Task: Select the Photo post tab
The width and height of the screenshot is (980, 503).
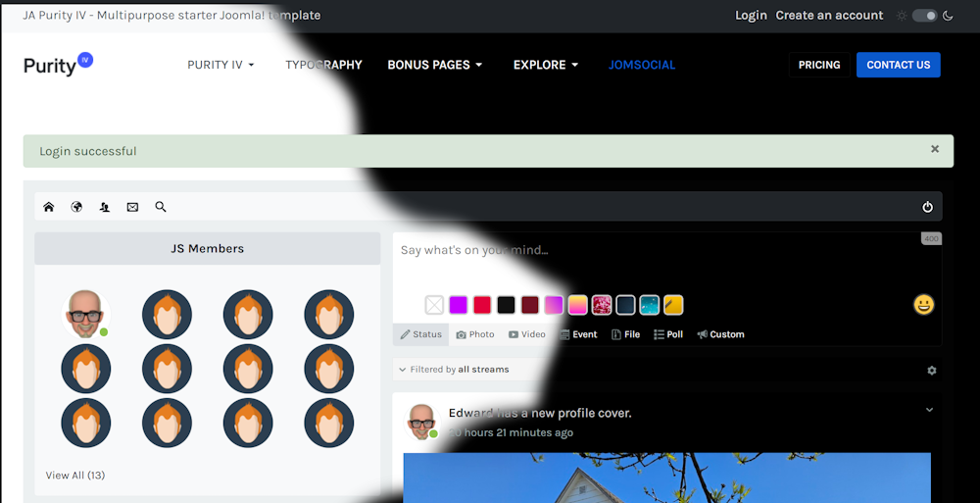Action: pos(475,334)
